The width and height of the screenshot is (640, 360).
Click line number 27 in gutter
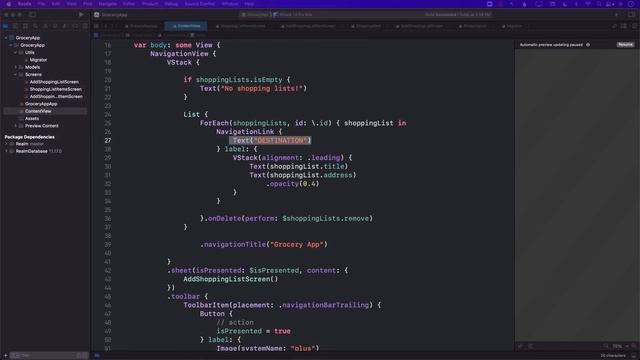tap(108, 140)
